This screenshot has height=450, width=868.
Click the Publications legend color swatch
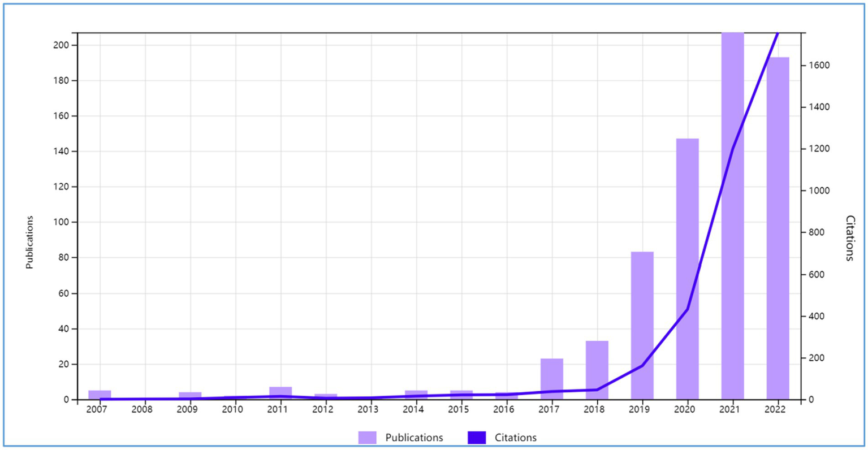[x=367, y=438]
